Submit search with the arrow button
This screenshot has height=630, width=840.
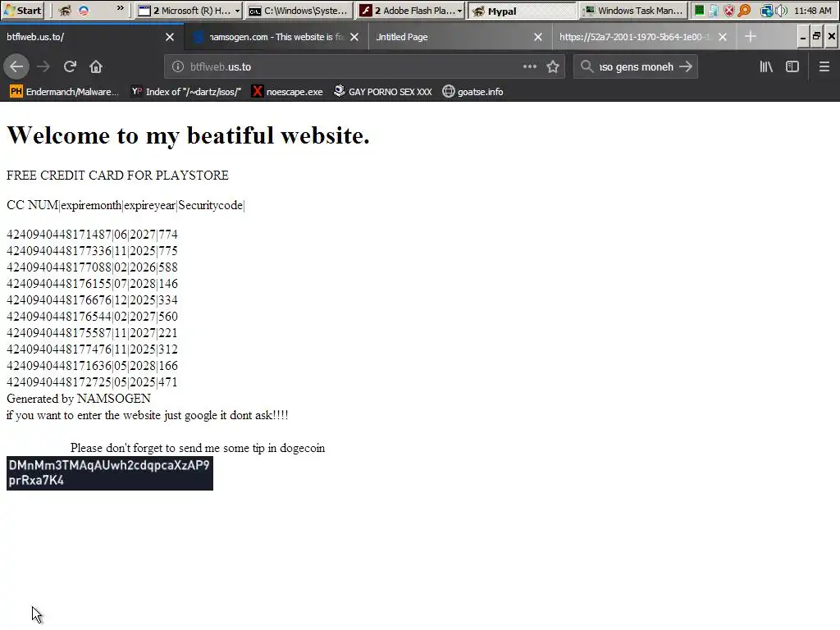[x=685, y=66]
